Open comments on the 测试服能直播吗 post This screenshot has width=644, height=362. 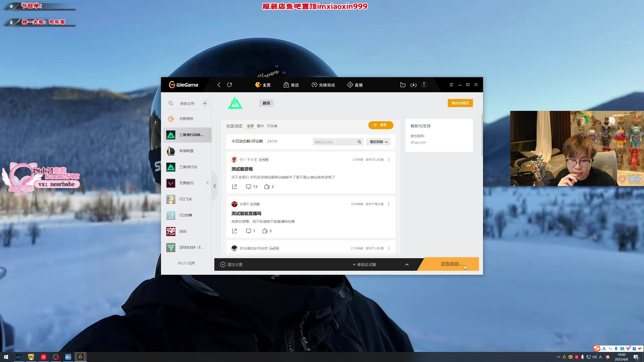tap(251, 231)
